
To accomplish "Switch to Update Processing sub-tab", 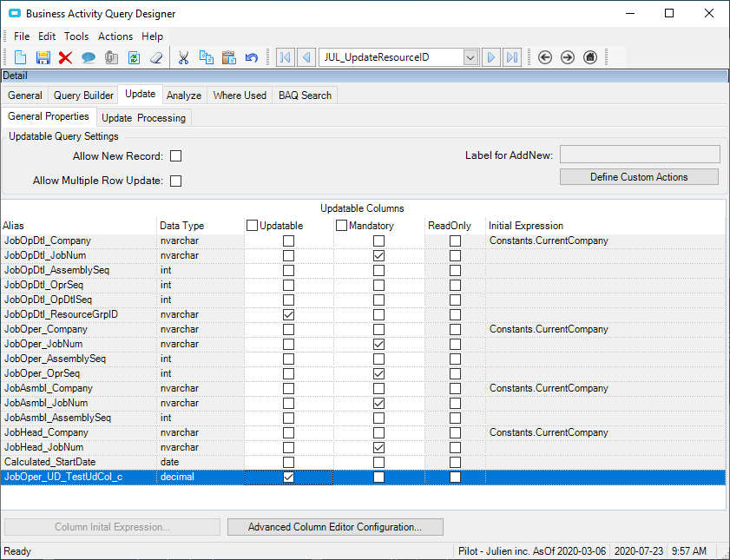I will 143,118.
